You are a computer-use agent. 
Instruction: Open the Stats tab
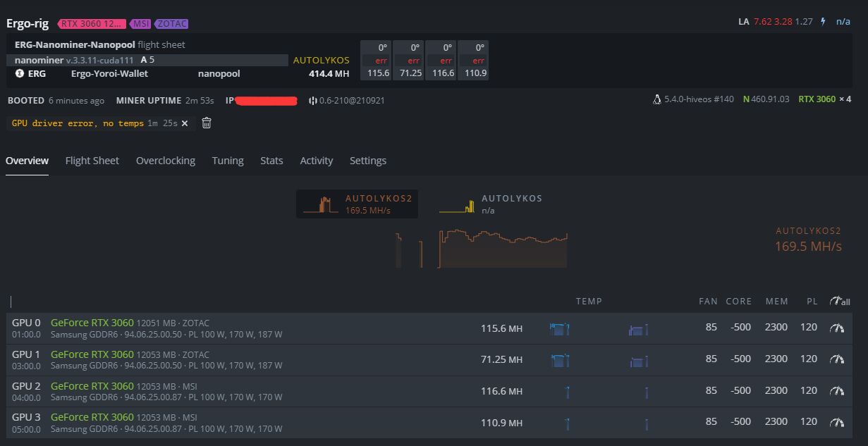click(x=271, y=161)
